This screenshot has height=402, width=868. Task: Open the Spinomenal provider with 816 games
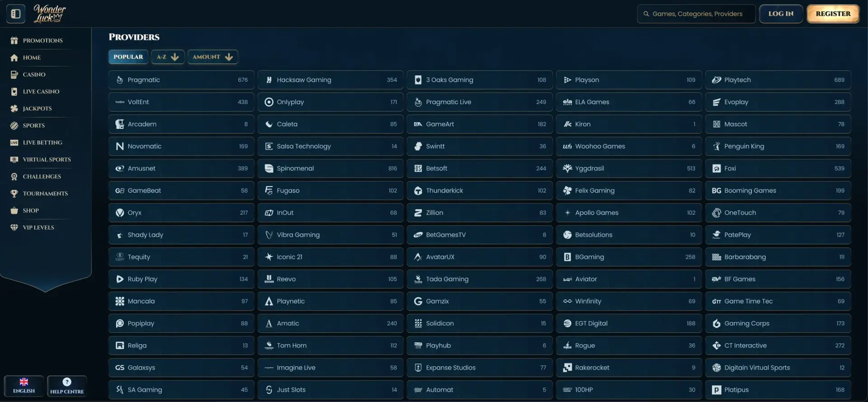coord(330,168)
